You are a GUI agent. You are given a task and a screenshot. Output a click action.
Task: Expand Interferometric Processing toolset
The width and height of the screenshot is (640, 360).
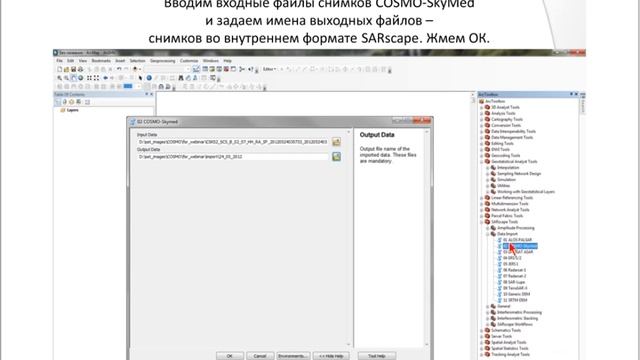[488, 312]
